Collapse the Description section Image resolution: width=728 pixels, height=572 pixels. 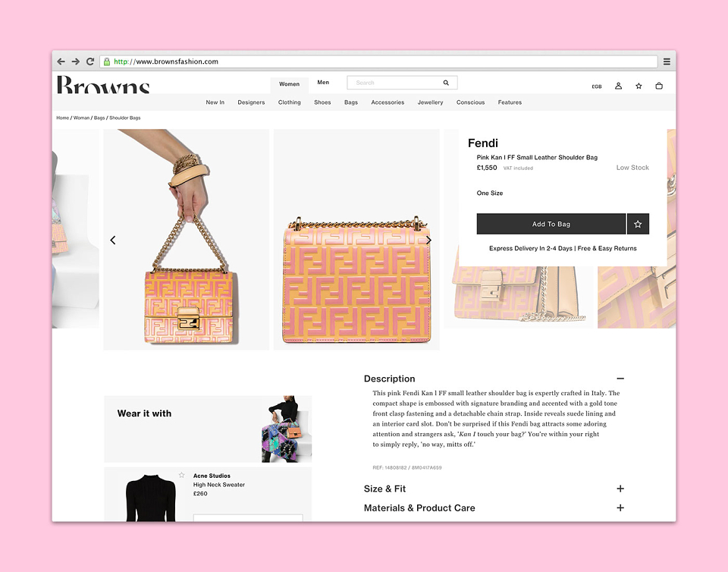620,379
